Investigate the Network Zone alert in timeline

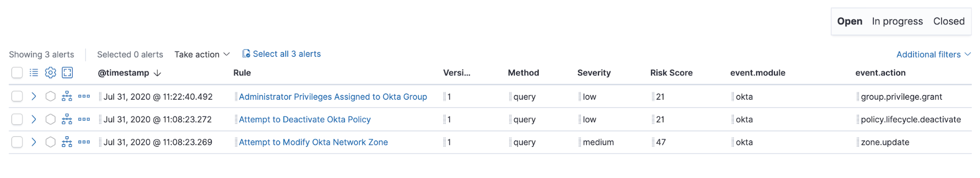[50, 142]
